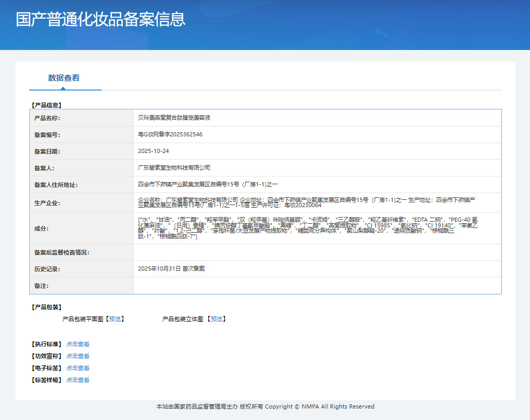Click the registration number 粤G妆网备字2025362546
Image resolution: width=530 pixels, height=420 pixels.
(x=170, y=134)
